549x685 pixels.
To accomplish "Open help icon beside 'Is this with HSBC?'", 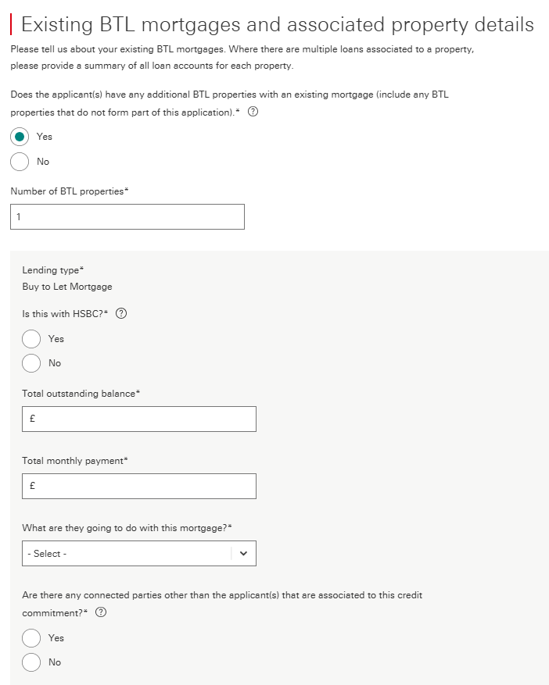I will pyautogui.click(x=121, y=314).
